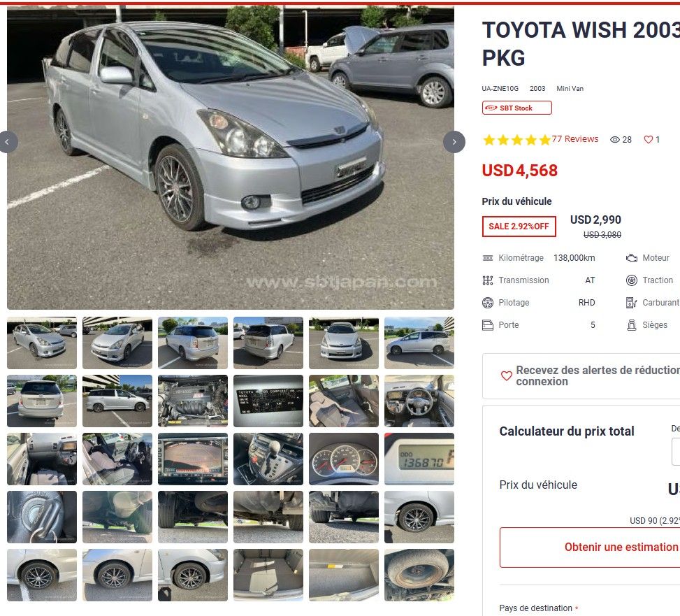Click the heart favorites icon beside count 1
Viewport: 680px width, 616px height.
(649, 140)
